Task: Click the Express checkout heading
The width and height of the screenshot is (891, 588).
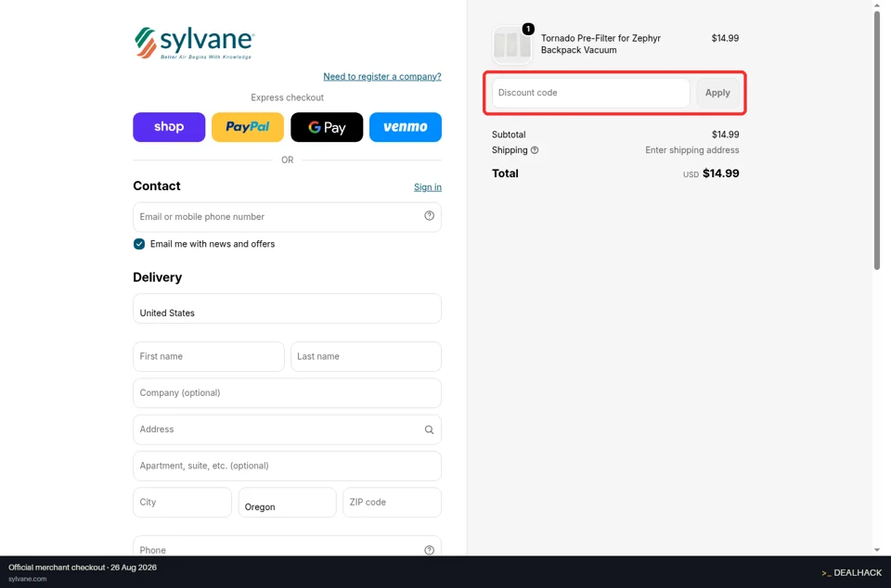Action: click(287, 97)
